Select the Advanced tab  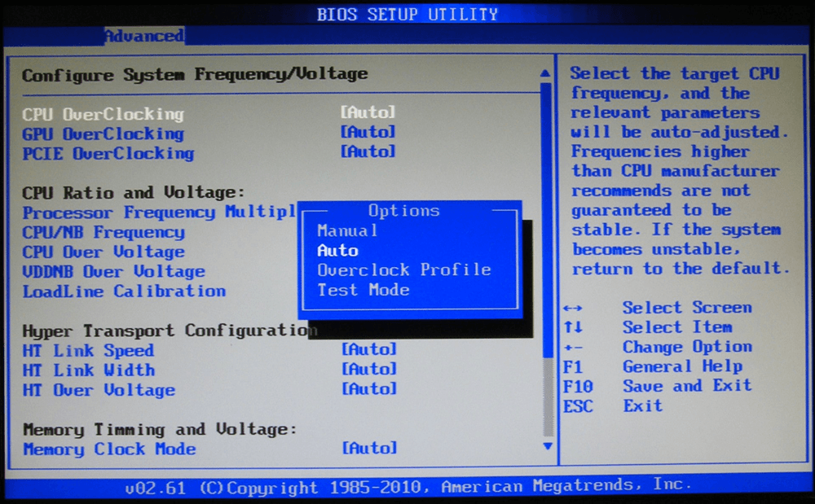click(144, 36)
